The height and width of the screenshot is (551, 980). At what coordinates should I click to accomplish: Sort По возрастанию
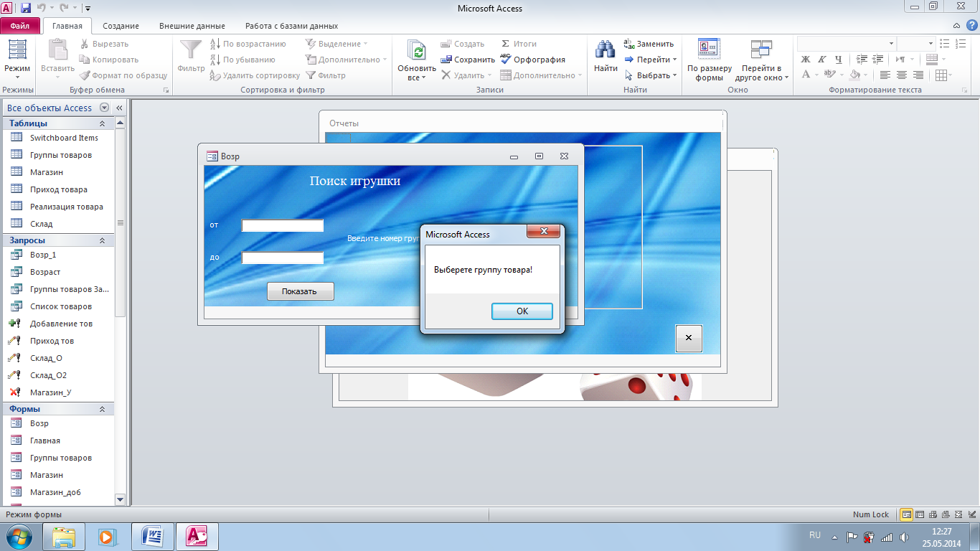click(x=248, y=44)
